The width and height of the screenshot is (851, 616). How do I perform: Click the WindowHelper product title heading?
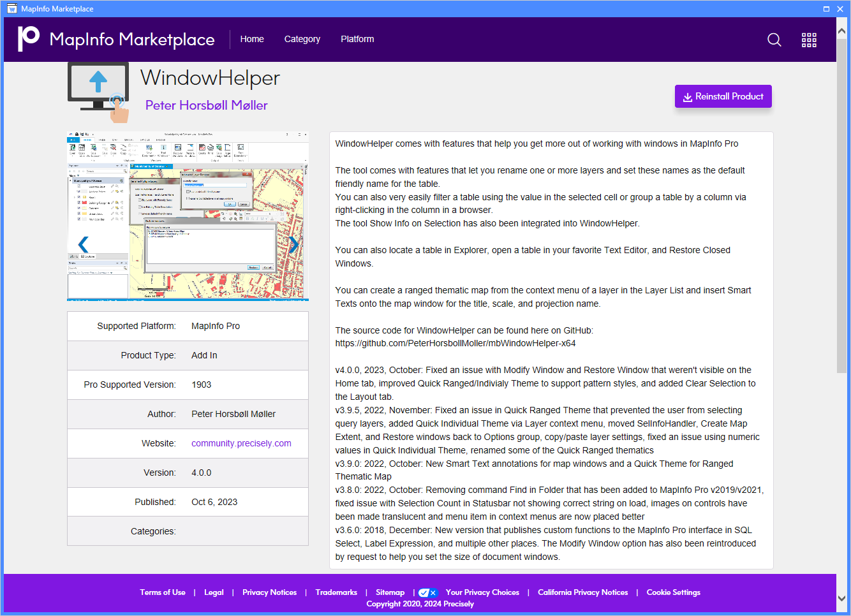coord(210,78)
